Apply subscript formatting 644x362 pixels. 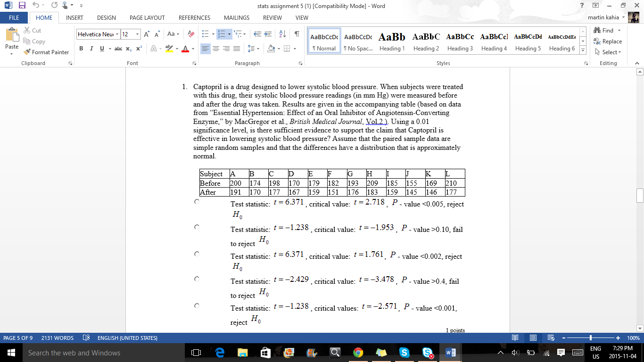pyautogui.click(x=129, y=49)
